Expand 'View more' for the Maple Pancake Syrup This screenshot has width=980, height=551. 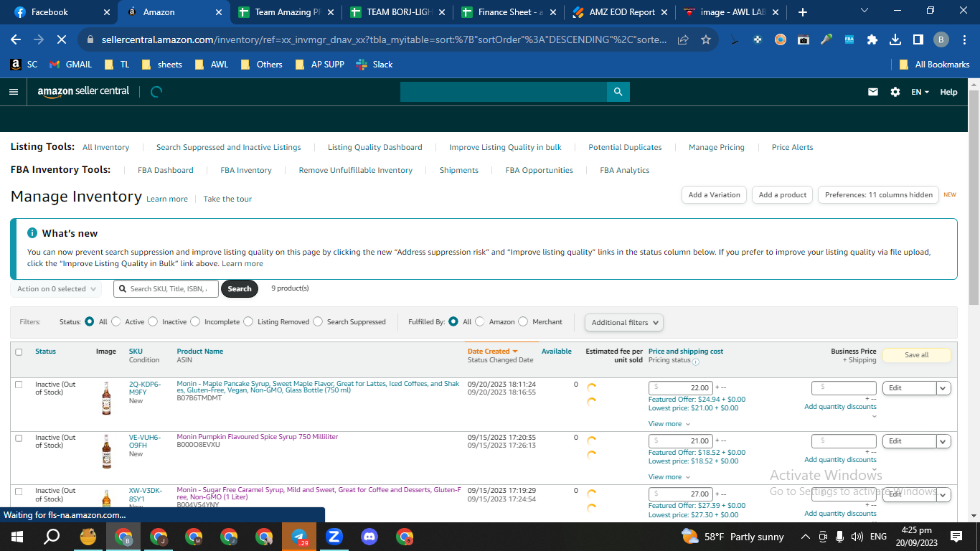point(669,424)
